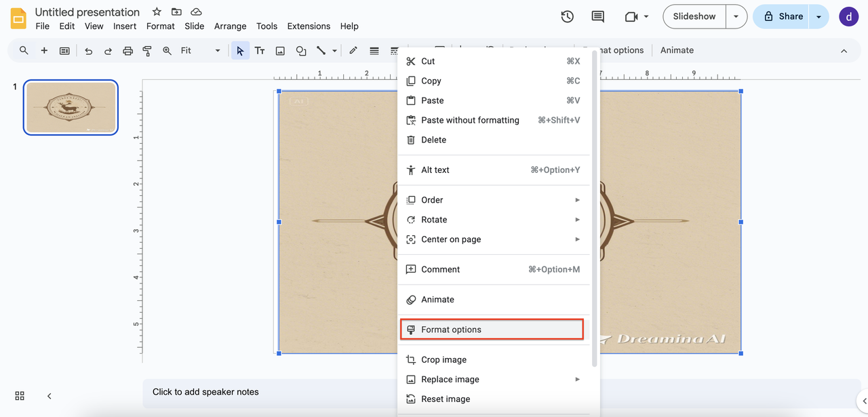
Task: Open the Extensions menu
Action: (x=309, y=26)
